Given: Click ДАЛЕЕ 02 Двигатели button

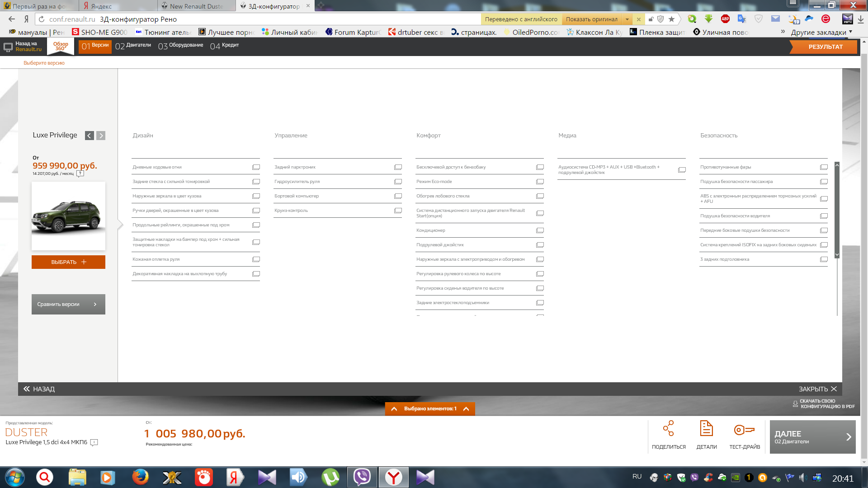Looking at the screenshot, I should (x=812, y=437).
